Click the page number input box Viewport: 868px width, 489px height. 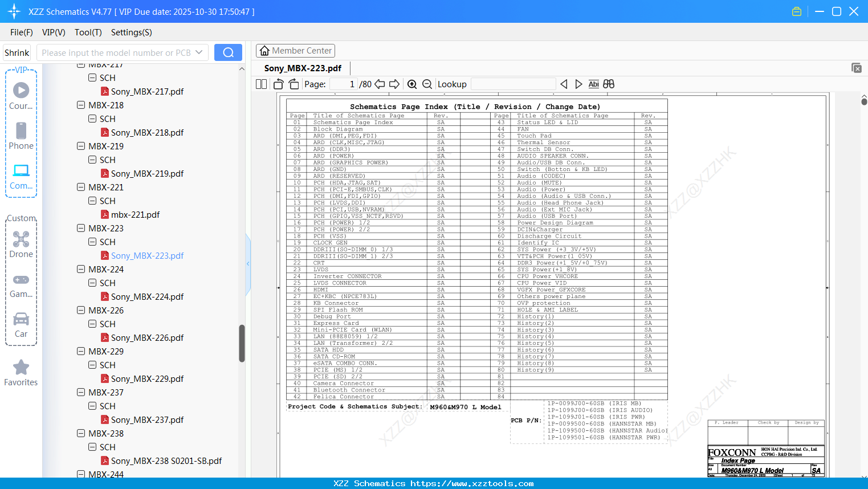tap(343, 84)
